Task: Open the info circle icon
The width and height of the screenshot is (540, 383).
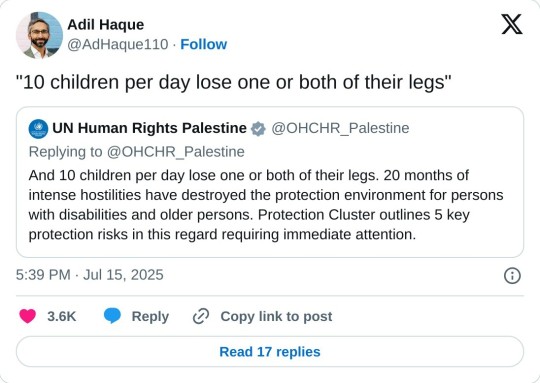Action: point(512,276)
